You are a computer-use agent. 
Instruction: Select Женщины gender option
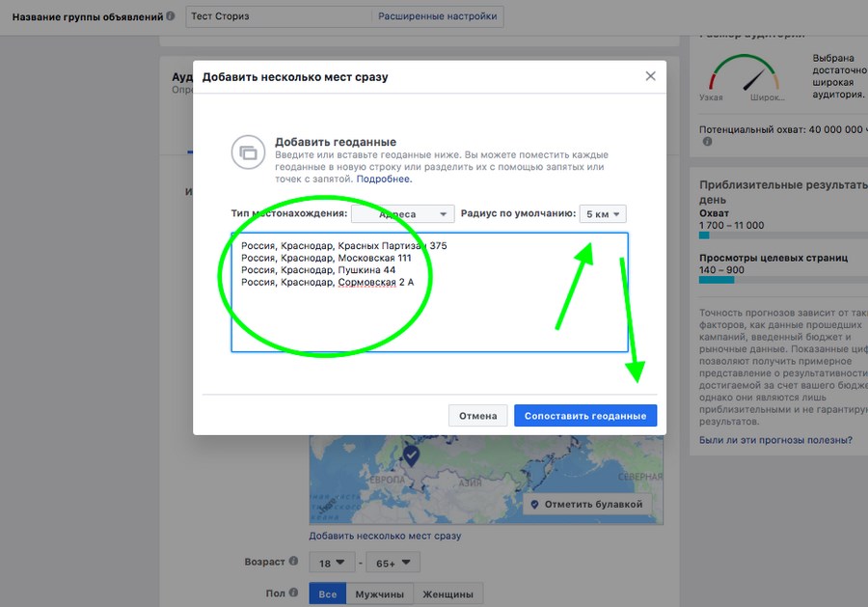(x=448, y=593)
